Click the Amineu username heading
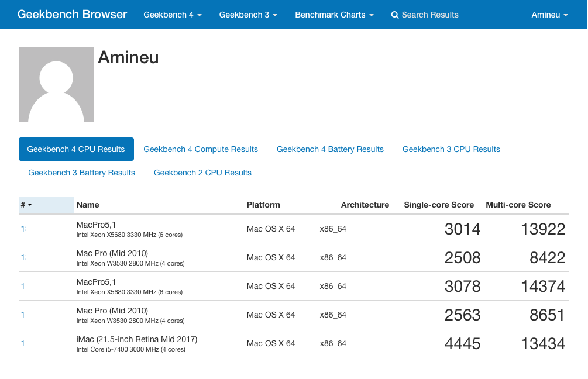This screenshot has height=379, width=588. [128, 57]
